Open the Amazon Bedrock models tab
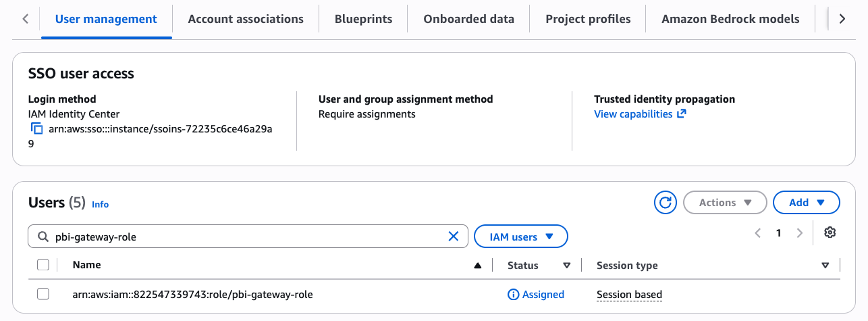Image resolution: width=868 pixels, height=321 pixels. click(x=730, y=19)
